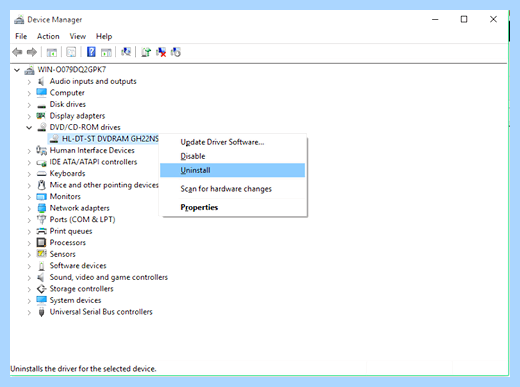The height and width of the screenshot is (387, 520).
Task: Close the Device Manager window
Action: 493,19
